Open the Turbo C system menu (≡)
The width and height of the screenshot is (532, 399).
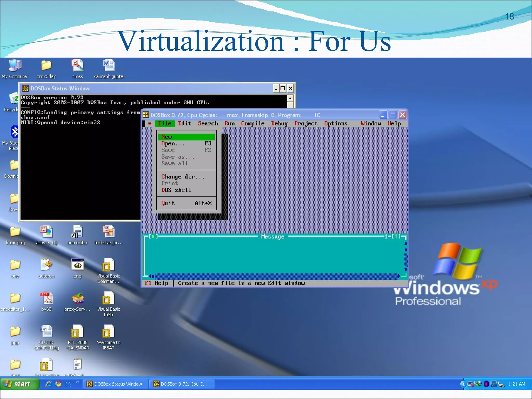click(x=150, y=124)
